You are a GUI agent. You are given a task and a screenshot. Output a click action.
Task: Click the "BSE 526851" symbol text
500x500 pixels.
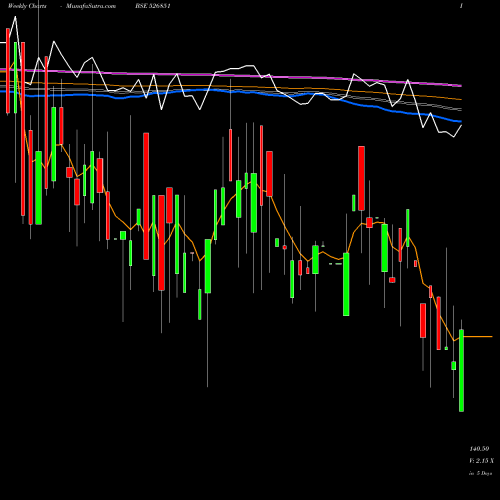153,6
